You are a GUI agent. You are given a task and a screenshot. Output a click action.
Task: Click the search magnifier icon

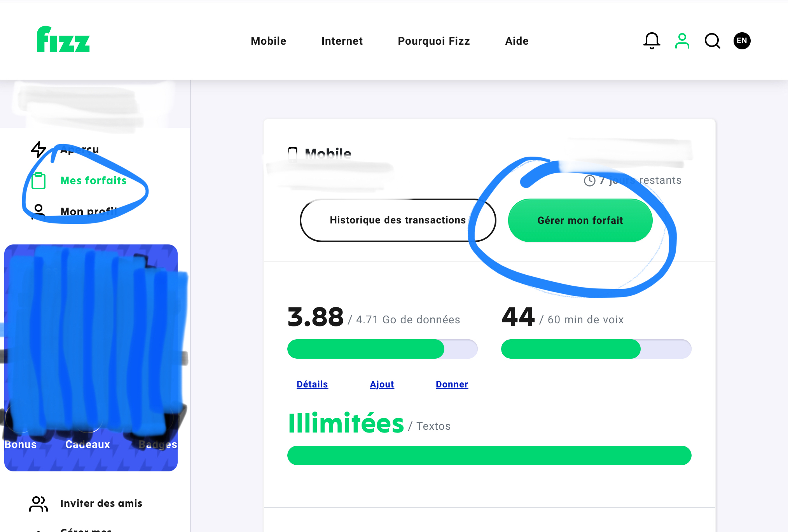point(712,40)
